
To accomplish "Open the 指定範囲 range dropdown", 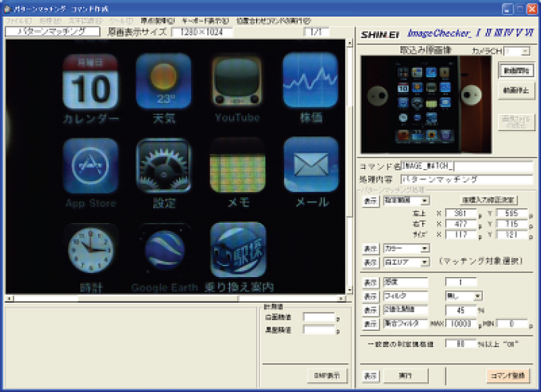I will (424, 200).
